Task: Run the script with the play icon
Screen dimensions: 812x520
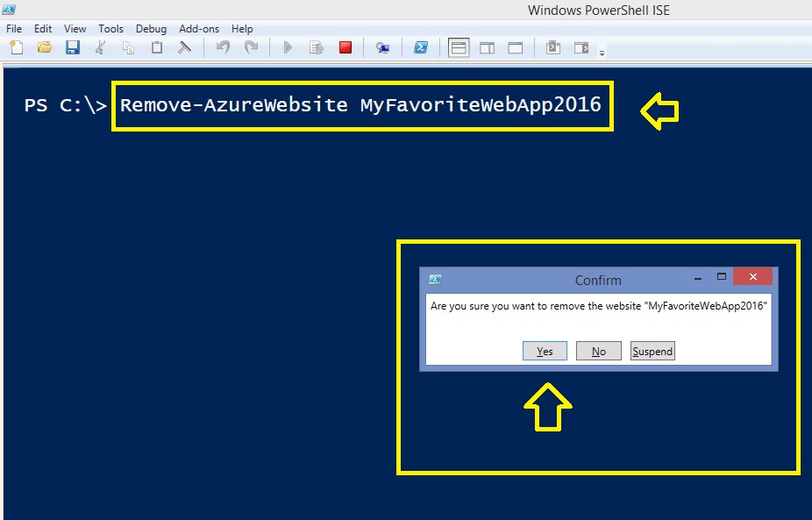Action: pos(288,47)
